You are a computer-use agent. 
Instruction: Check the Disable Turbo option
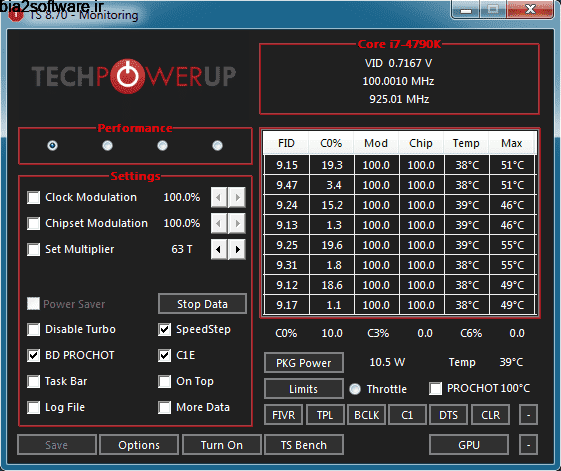click(34, 329)
